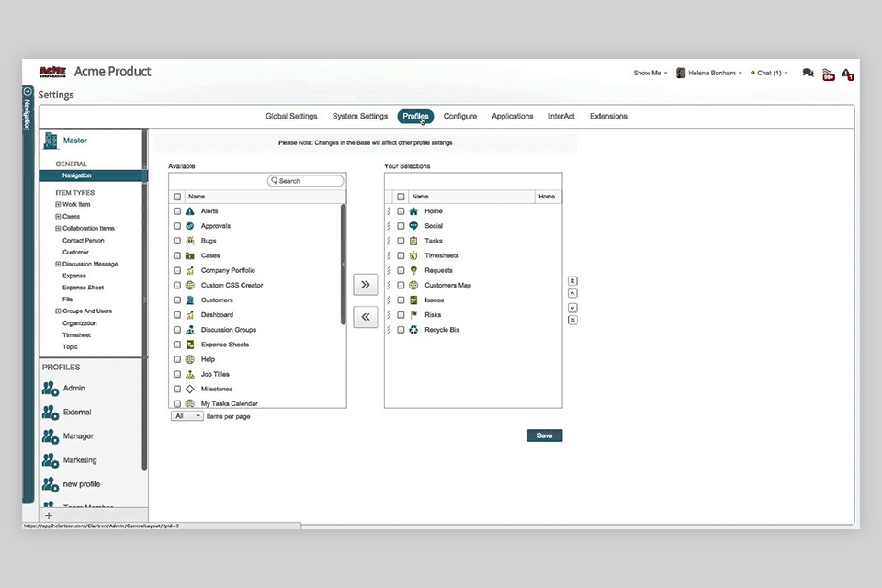Check the Alerts checkbox
882x588 pixels.
point(177,211)
